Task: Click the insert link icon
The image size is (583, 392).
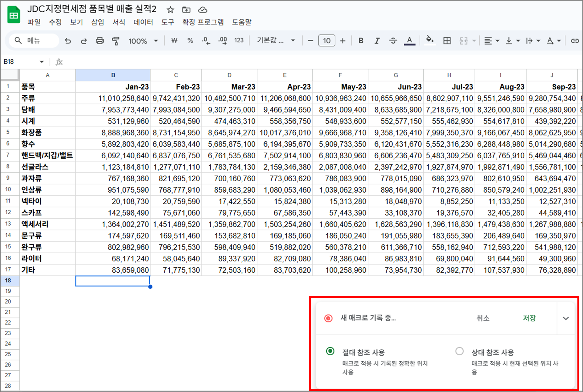Action: (574, 41)
